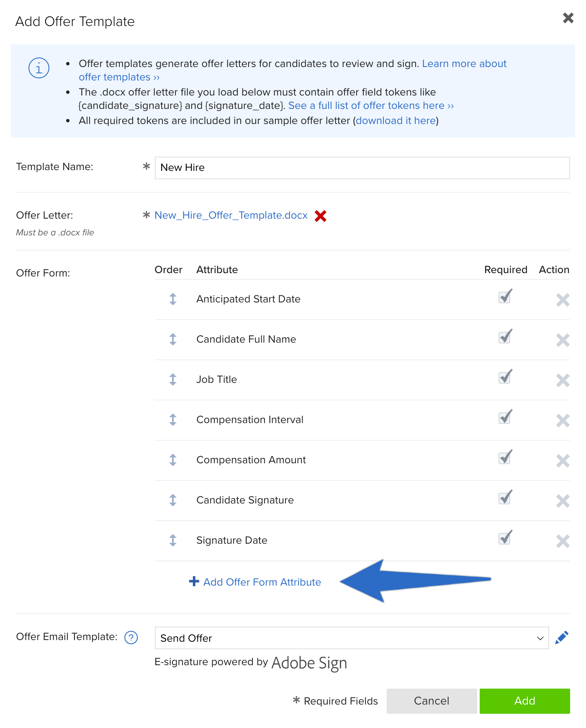Close the Add Offer Template dialog
Image resolution: width=586 pixels, height=728 pixels.
tap(568, 18)
